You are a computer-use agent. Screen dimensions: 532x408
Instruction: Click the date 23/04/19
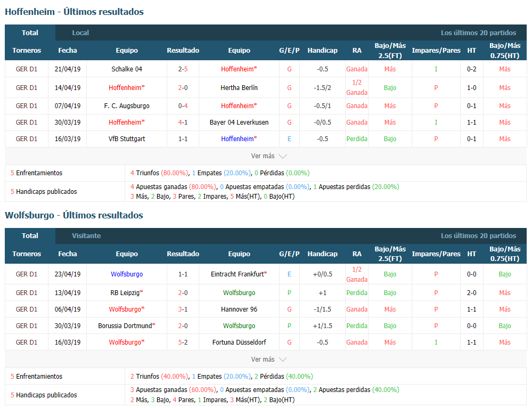[x=68, y=274]
